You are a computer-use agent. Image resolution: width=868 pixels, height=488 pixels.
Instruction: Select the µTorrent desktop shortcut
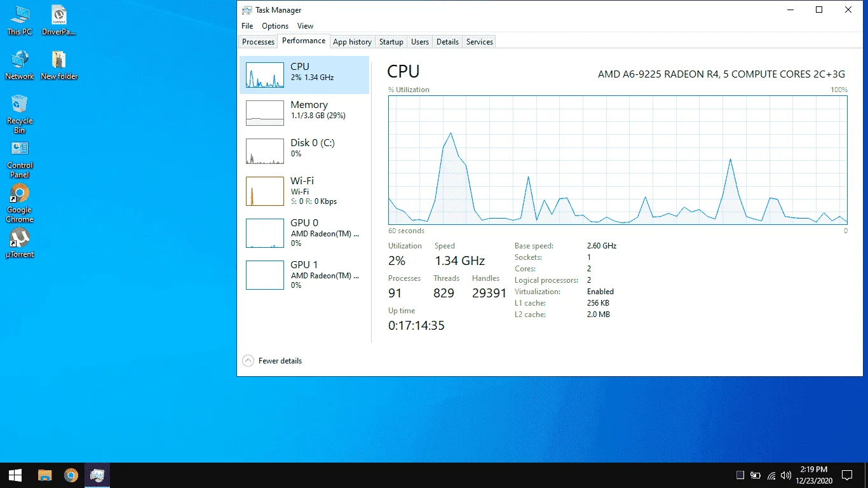point(20,243)
